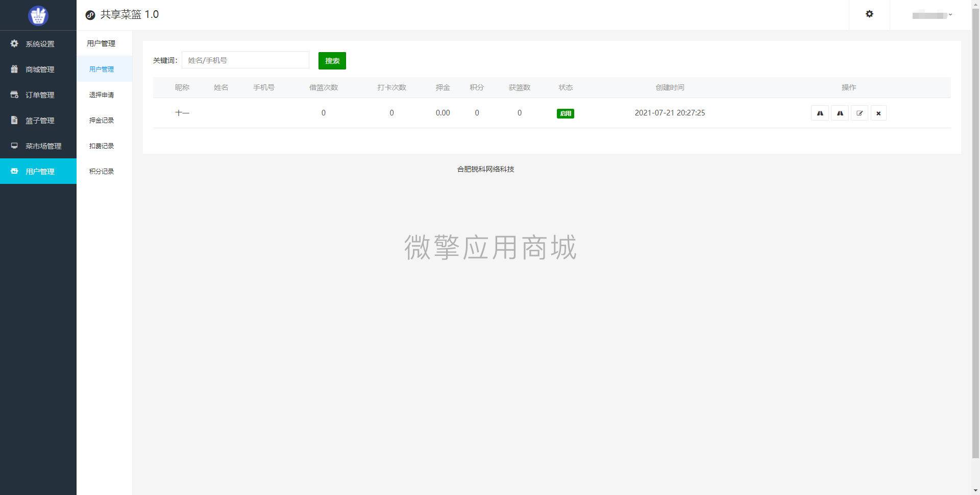Open 系统设置 in the left sidebar
Viewport: 980px width, 495px height.
click(38, 43)
